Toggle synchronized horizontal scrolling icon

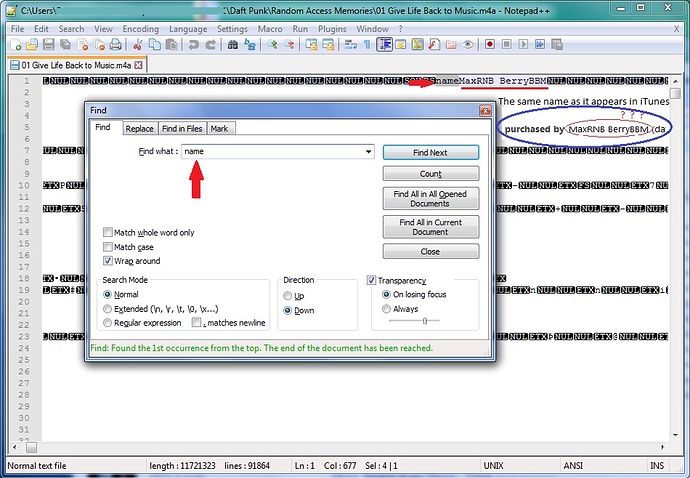pos(328,44)
